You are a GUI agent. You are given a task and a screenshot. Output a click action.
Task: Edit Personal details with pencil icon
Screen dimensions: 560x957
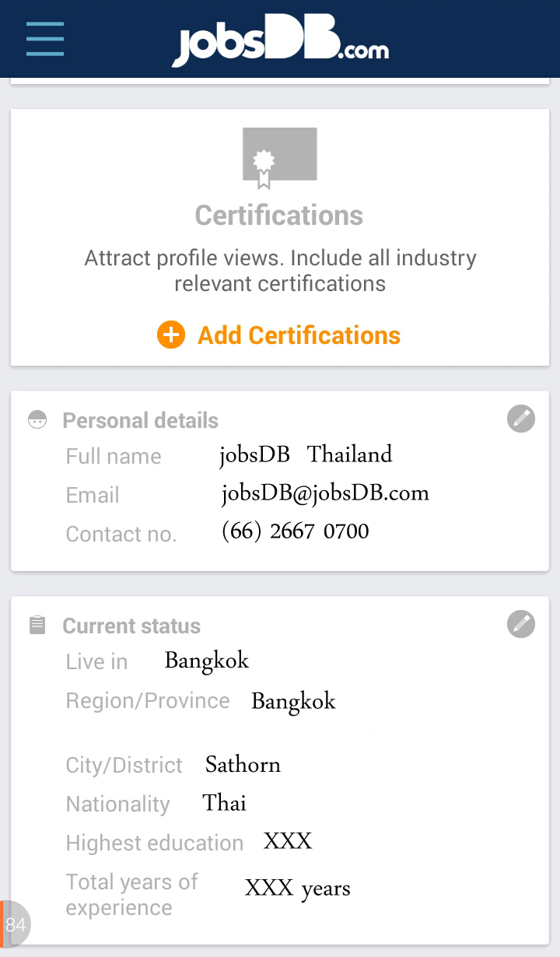tap(521, 419)
